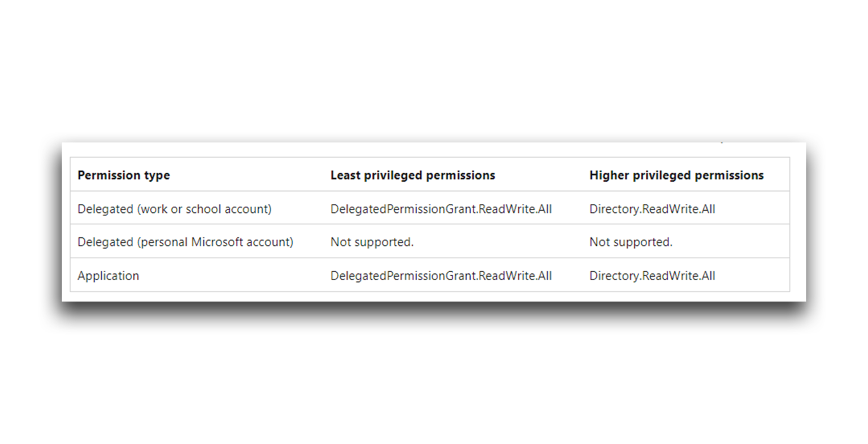Click DelegatedPermissionGrant.ReadWrite.All in work account row
This screenshot has height=444, width=868.
point(441,209)
